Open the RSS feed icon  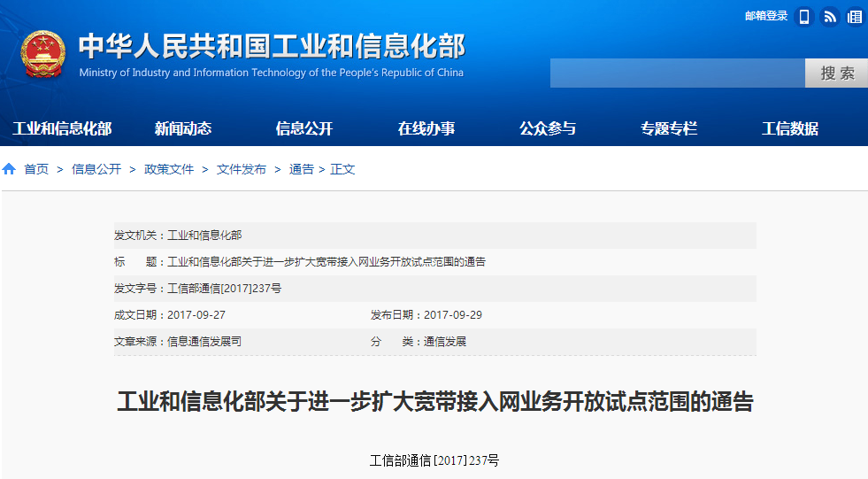coord(830,17)
